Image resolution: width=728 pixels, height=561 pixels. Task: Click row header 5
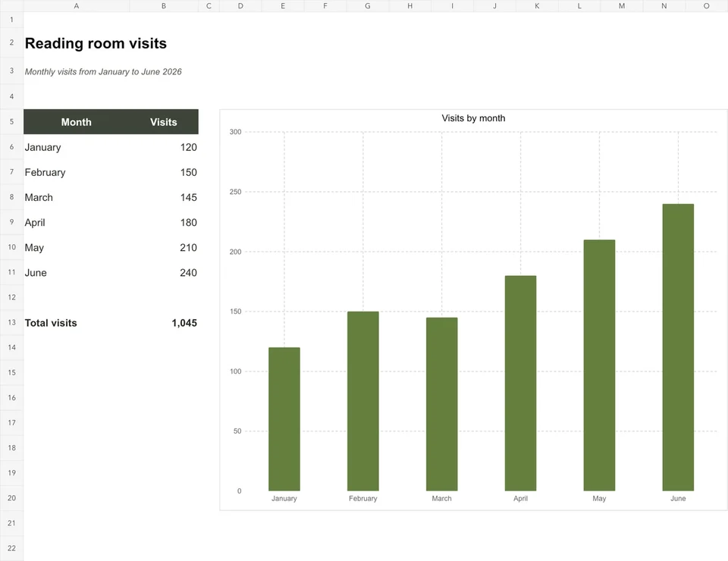coord(11,121)
